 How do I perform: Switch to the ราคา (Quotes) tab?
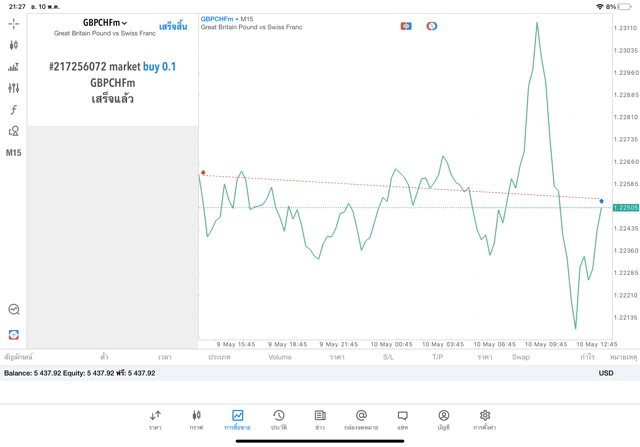(155, 419)
